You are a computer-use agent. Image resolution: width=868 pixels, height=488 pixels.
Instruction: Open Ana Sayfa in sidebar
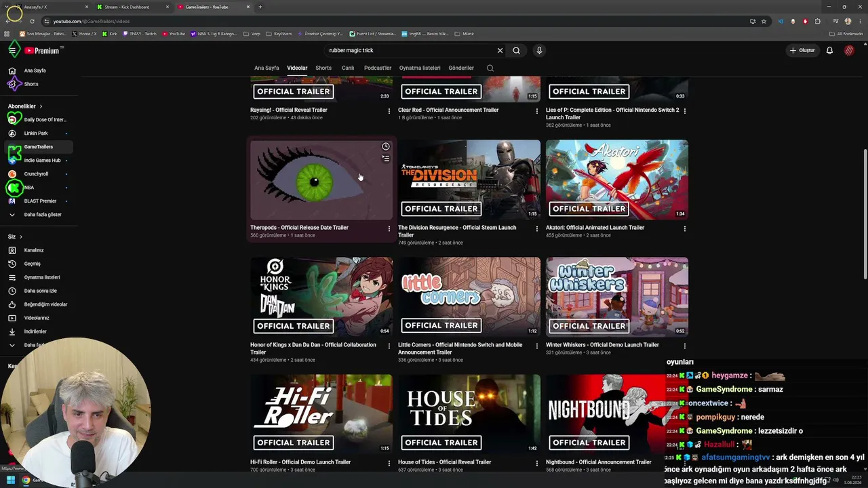point(37,70)
